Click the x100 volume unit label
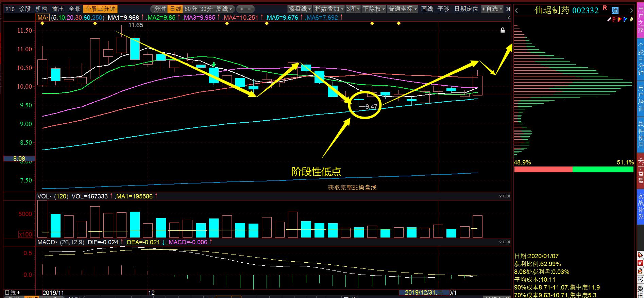This screenshot has width=644, height=298. tap(26, 234)
